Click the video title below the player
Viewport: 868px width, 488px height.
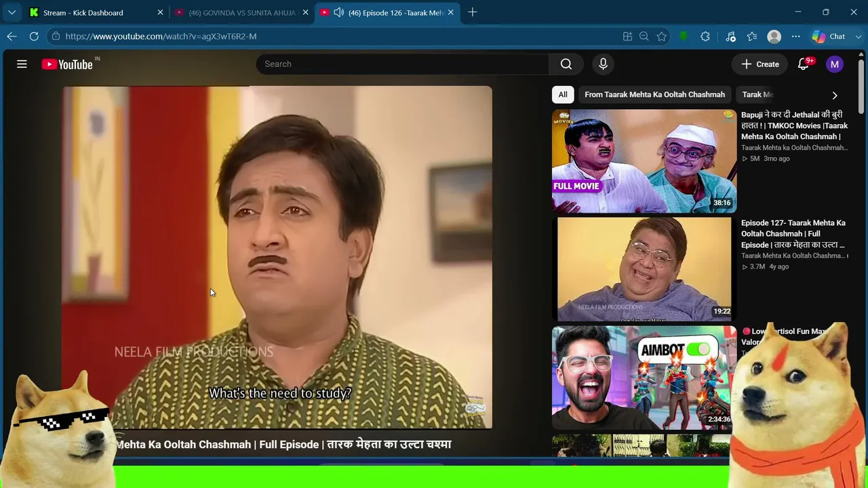tap(283, 445)
